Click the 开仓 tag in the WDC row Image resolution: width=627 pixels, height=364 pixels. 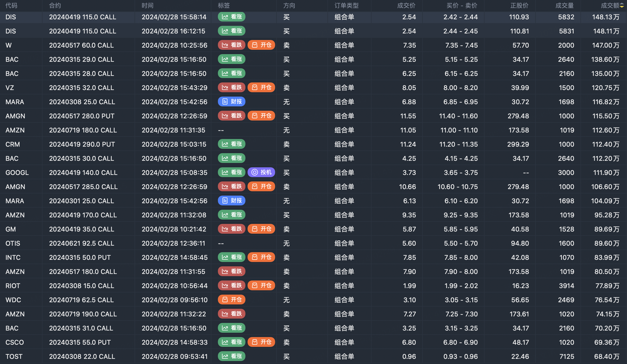click(x=232, y=300)
